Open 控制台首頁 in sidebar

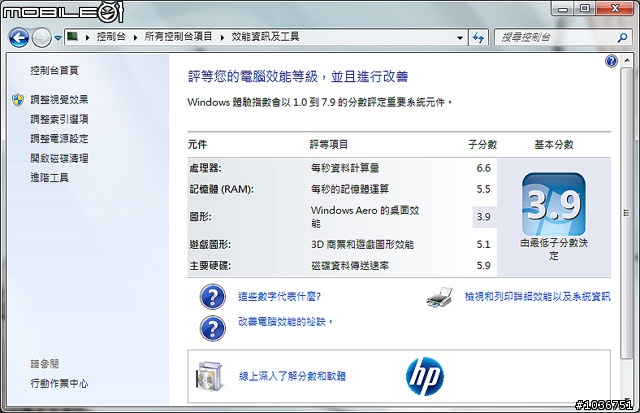(54, 71)
